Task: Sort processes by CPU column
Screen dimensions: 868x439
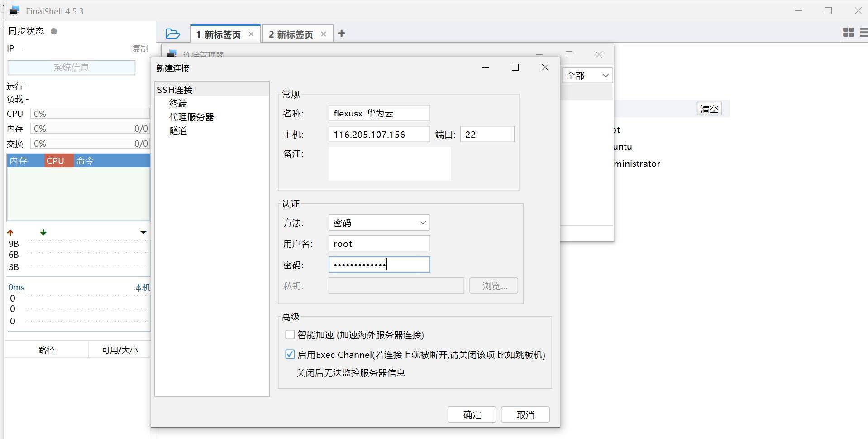Action: pyautogui.click(x=59, y=160)
